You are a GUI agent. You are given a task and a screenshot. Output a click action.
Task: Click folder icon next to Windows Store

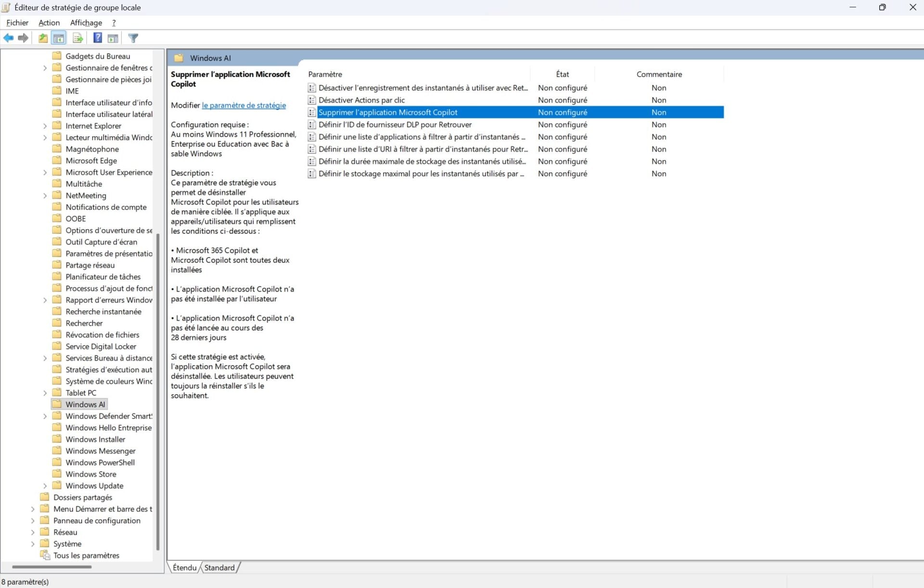[x=57, y=474]
